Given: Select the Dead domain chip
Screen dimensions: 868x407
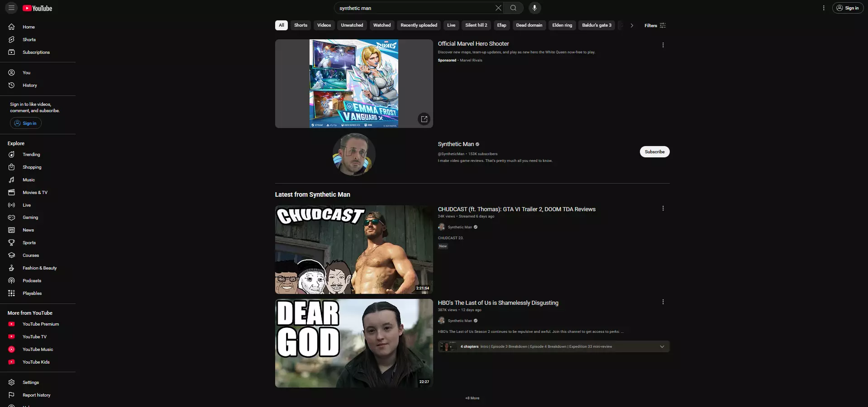Looking at the screenshot, I should point(529,25).
